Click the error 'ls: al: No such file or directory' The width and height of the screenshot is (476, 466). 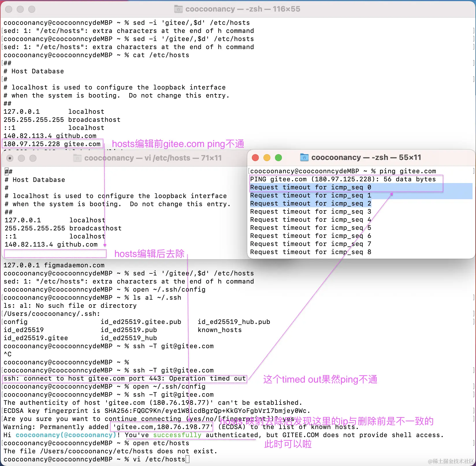point(70,306)
